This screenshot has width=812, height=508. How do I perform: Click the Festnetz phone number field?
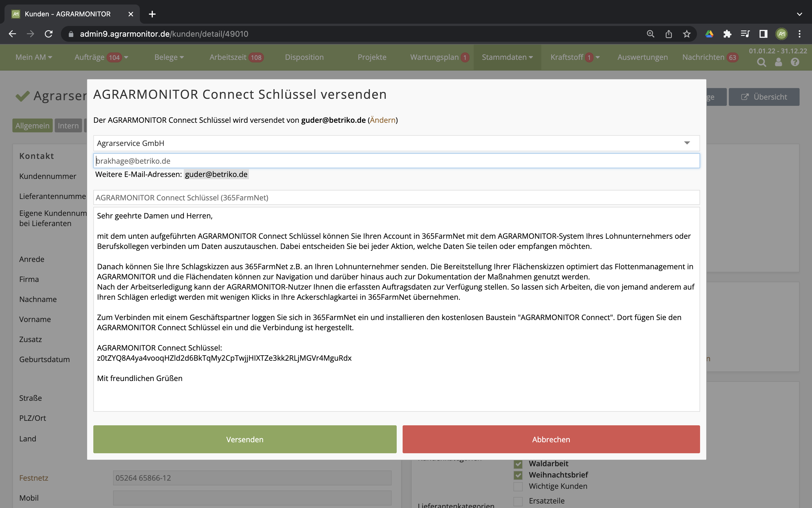coord(252,478)
